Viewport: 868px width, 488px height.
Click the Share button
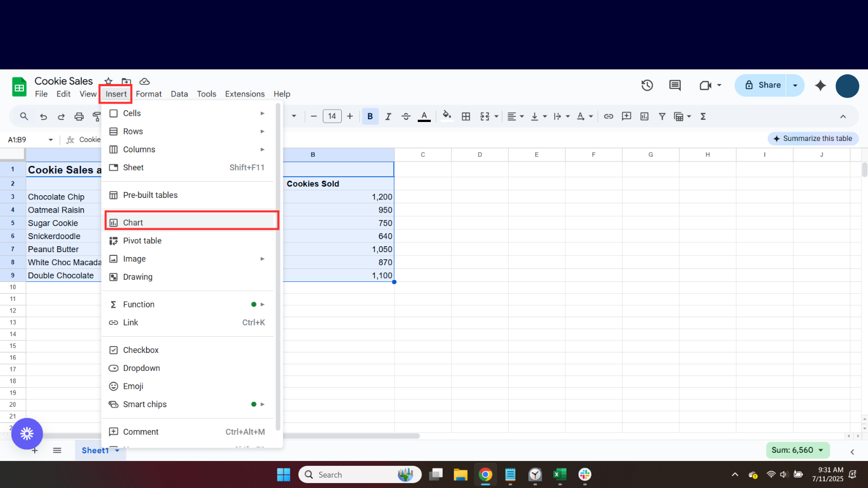tap(761, 85)
